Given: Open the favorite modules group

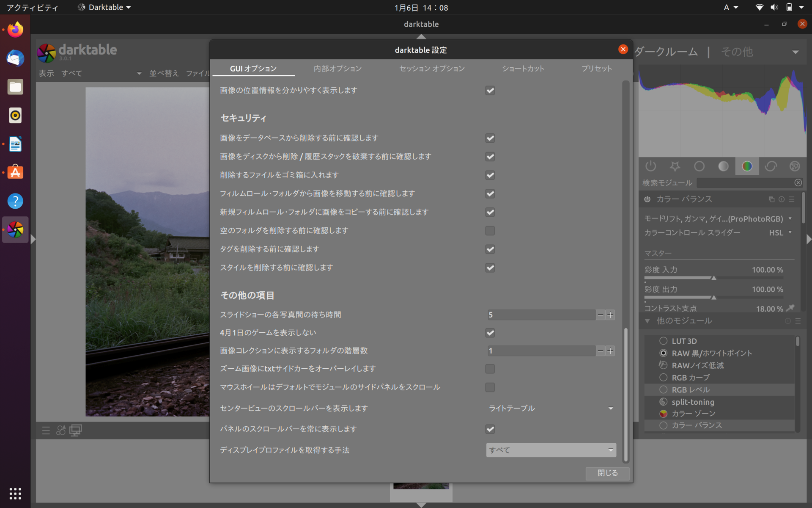Looking at the screenshot, I should pyautogui.click(x=675, y=166).
